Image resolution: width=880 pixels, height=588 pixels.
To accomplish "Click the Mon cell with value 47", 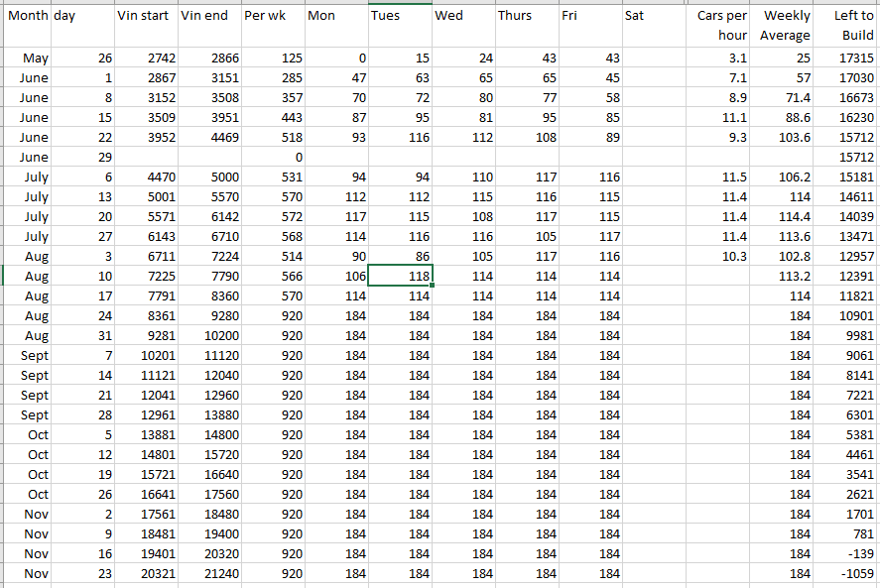I will tap(335, 78).
